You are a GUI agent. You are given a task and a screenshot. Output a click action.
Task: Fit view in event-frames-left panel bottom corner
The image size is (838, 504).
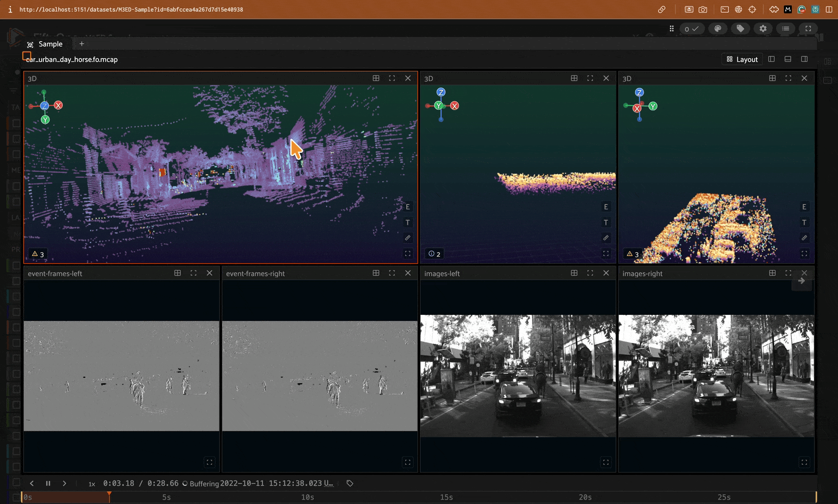(210, 462)
